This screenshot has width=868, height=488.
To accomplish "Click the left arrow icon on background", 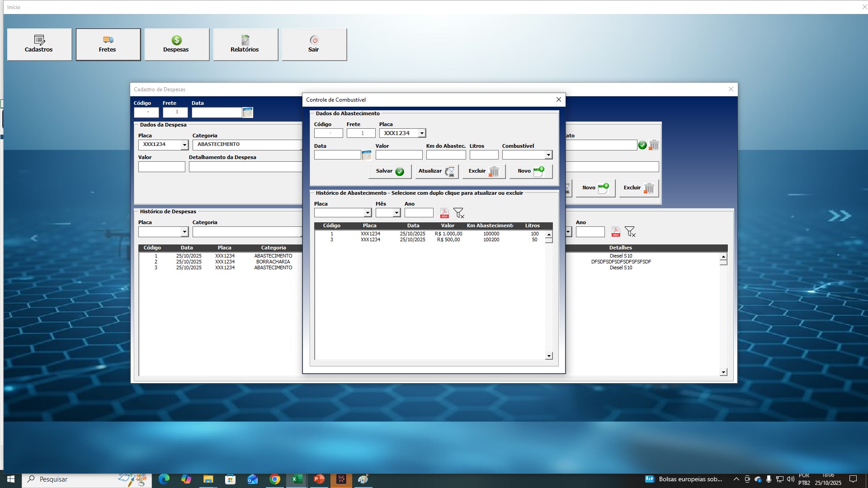I will click(x=34, y=238).
